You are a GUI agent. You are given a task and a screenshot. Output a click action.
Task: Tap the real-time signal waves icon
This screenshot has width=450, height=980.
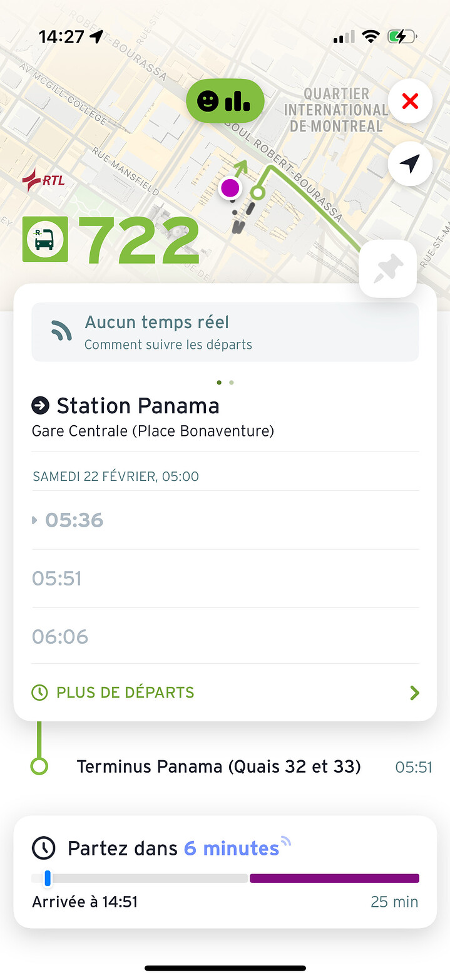point(61,332)
